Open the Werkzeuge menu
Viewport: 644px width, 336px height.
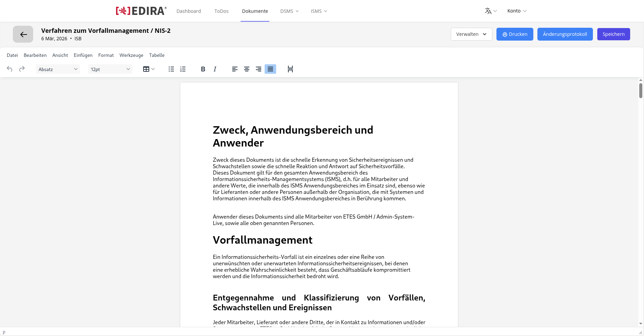tap(131, 55)
